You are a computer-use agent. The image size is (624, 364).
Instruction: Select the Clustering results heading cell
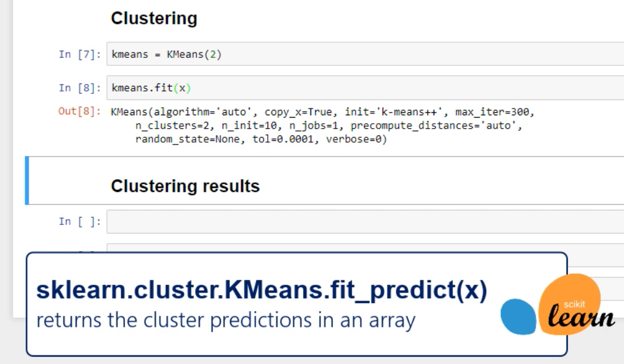click(185, 186)
